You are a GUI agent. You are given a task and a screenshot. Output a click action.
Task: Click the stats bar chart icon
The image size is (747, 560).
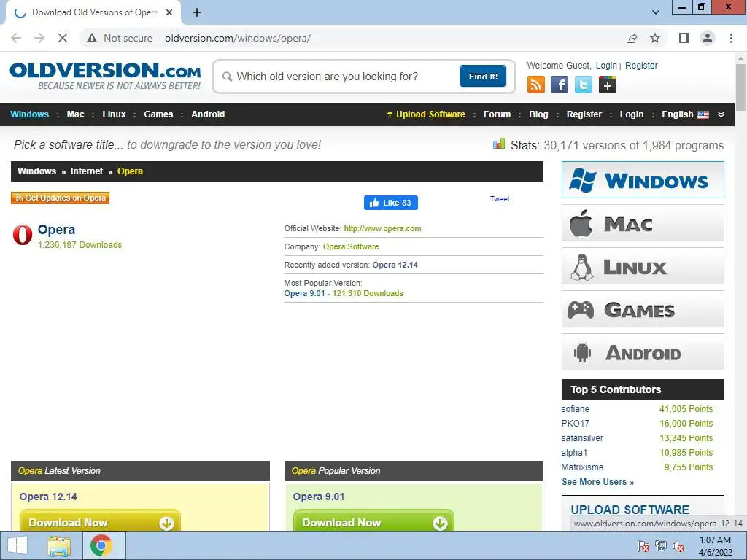coord(499,144)
